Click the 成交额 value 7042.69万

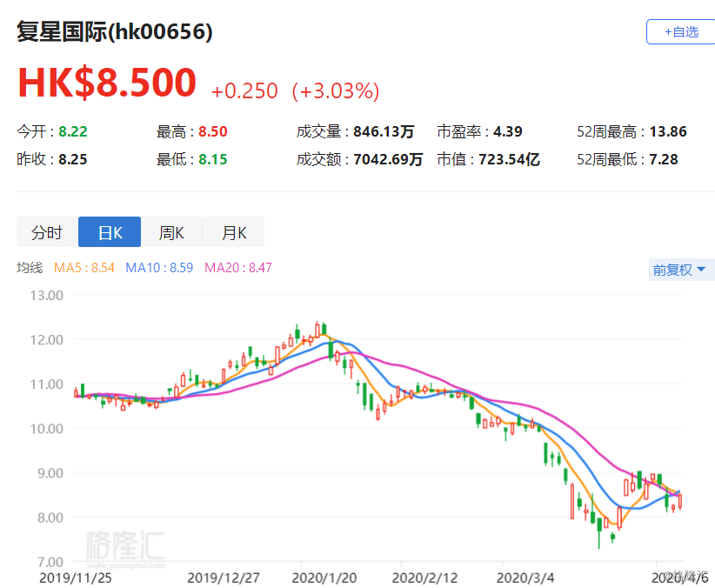(388, 159)
